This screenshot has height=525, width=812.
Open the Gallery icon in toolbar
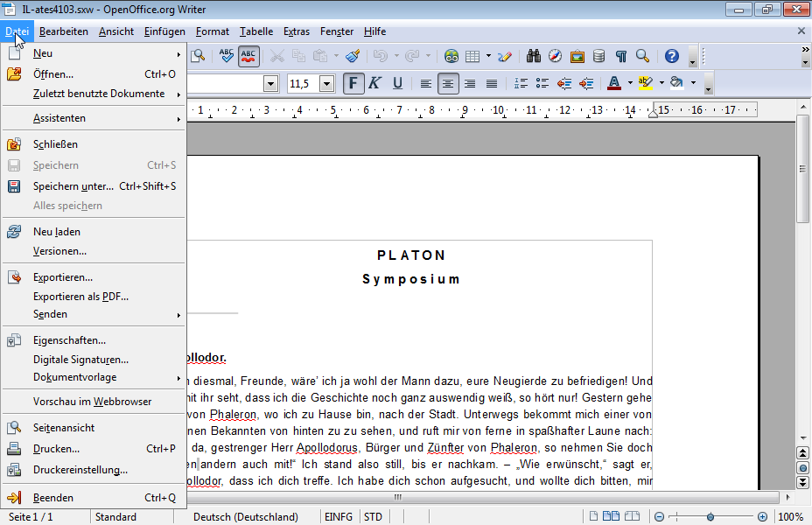[577, 56]
